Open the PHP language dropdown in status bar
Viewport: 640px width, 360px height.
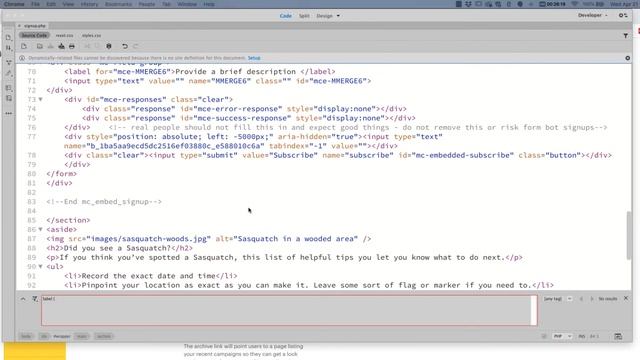click(562, 336)
